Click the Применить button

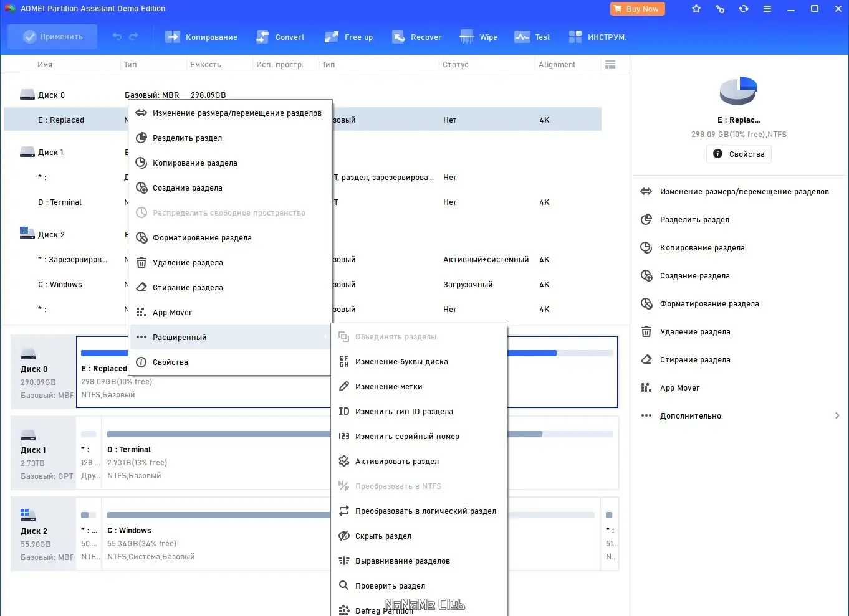(x=52, y=37)
